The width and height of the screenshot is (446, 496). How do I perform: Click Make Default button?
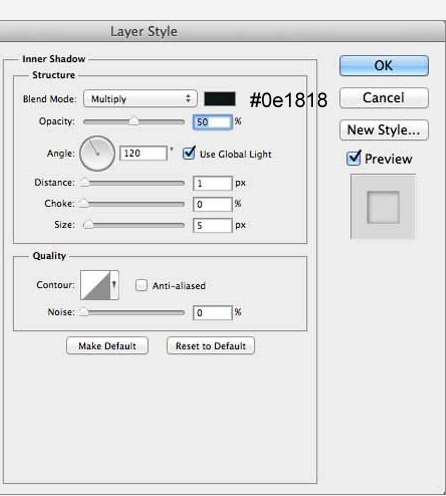tap(107, 346)
